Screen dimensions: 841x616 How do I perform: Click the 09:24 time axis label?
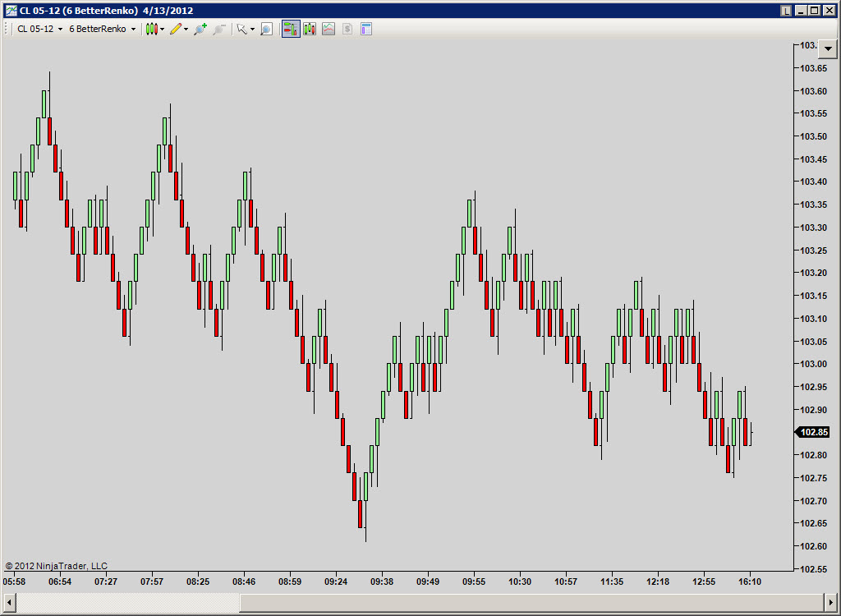point(336,582)
